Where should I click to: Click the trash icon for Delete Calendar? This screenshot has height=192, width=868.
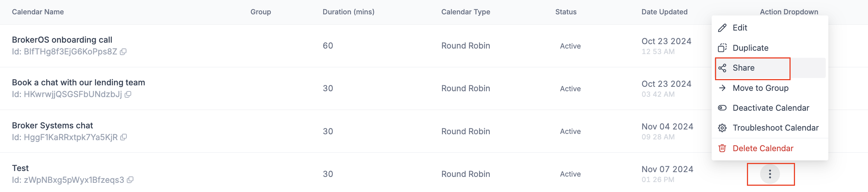tap(722, 148)
